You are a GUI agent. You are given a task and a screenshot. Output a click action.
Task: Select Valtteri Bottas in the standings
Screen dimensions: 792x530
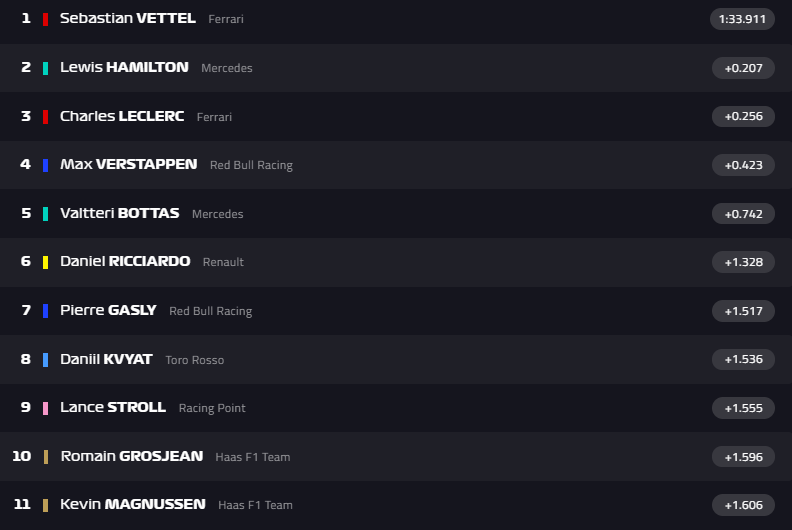click(x=119, y=213)
